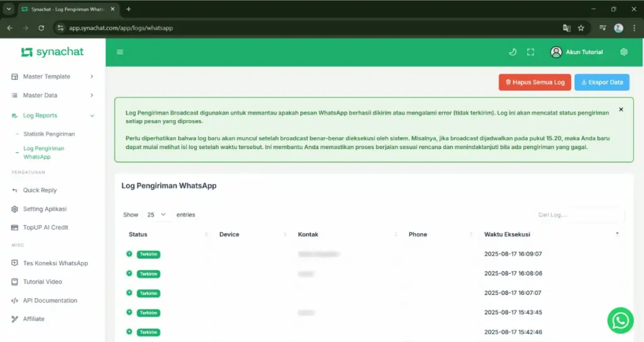Open the Quick Reply menu
Screen dimensions: 644x342
40,190
